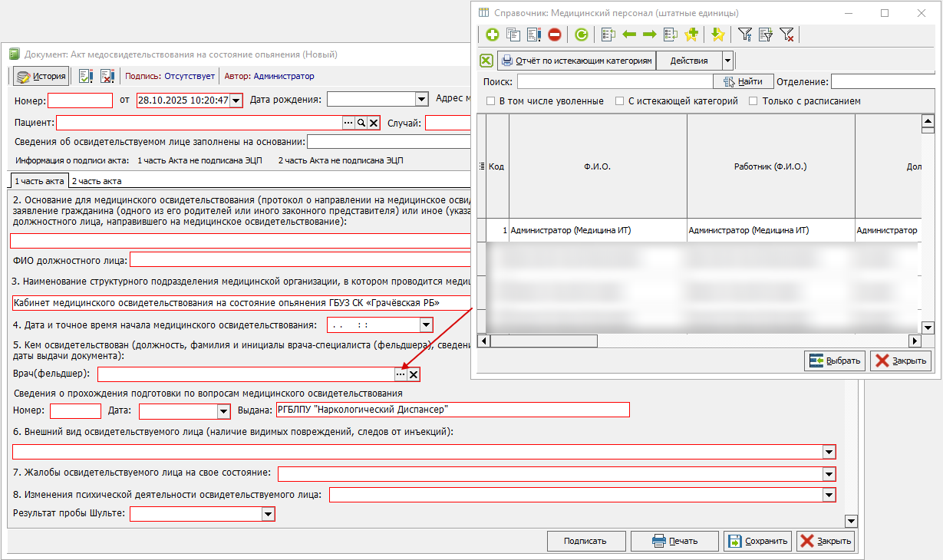
Task: Switch to the '2 часть акта' tab
Action: (x=96, y=181)
